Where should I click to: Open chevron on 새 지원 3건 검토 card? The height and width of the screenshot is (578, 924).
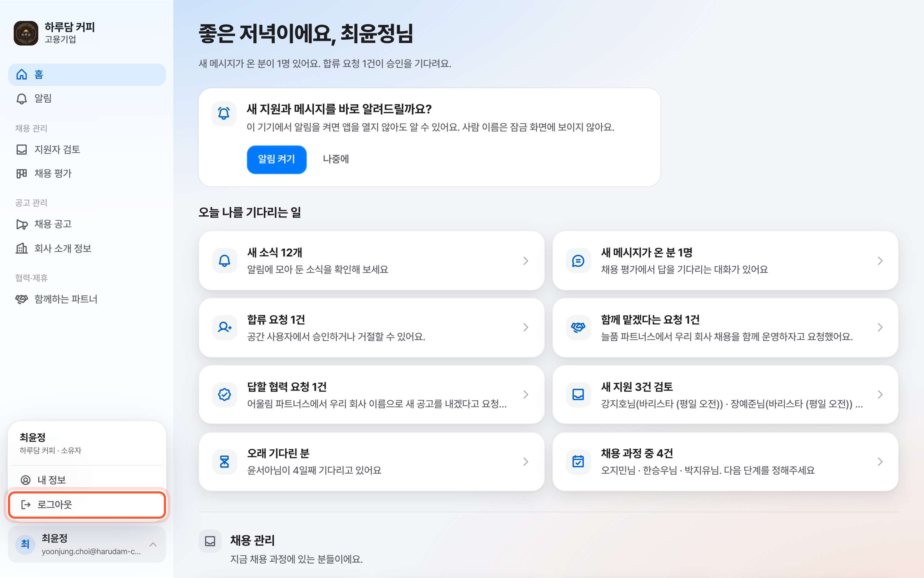[880, 395]
